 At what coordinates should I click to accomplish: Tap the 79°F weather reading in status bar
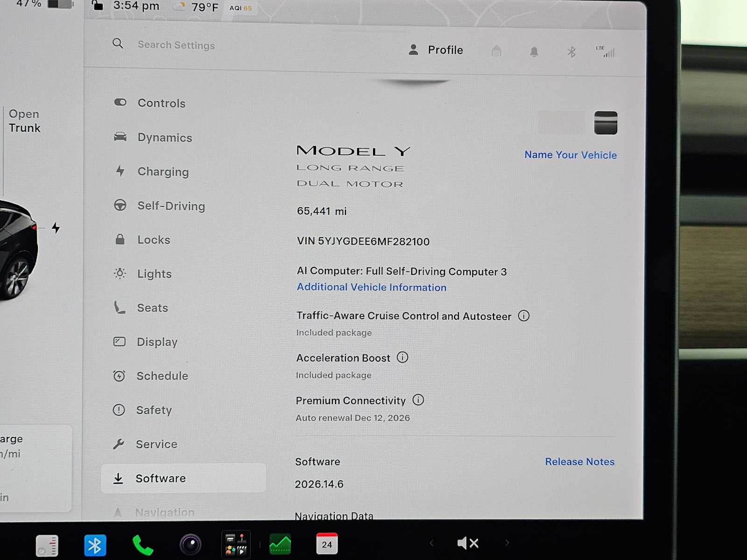click(205, 7)
